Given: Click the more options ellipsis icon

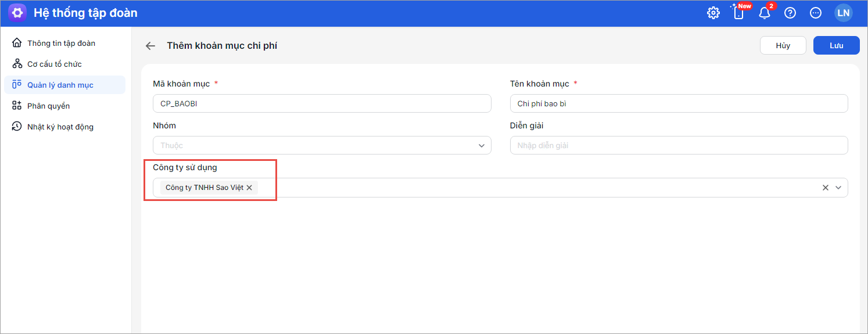Looking at the screenshot, I should tap(816, 13).
